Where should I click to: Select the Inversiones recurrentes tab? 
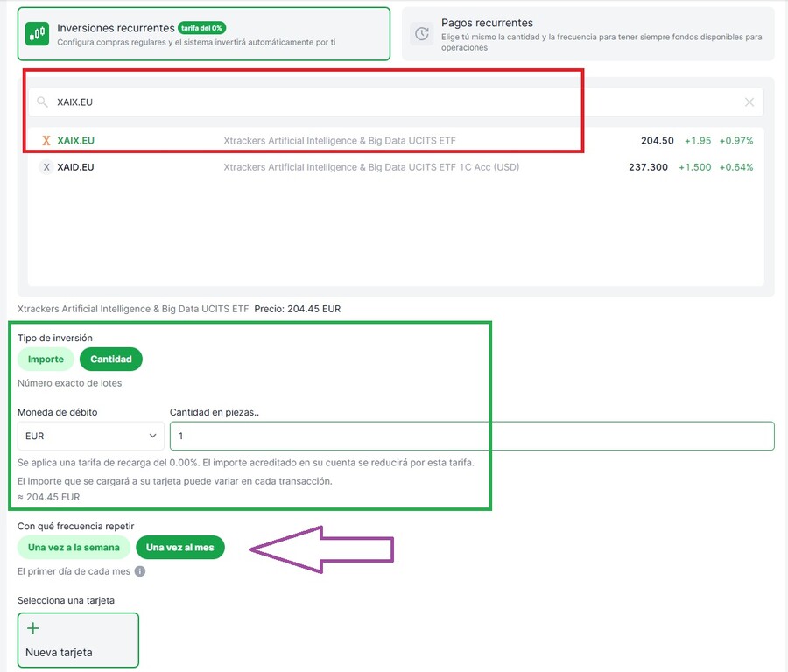pyautogui.click(x=203, y=33)
